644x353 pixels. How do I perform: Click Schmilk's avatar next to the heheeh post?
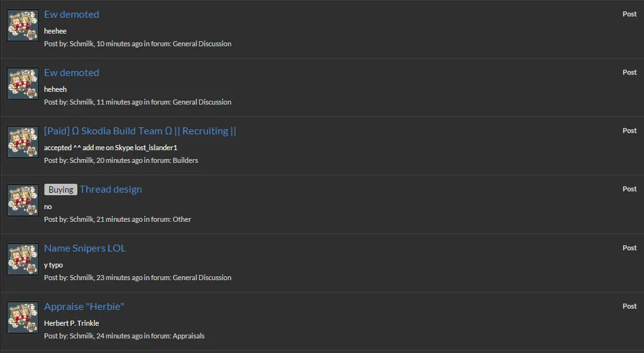click(23, 84)
